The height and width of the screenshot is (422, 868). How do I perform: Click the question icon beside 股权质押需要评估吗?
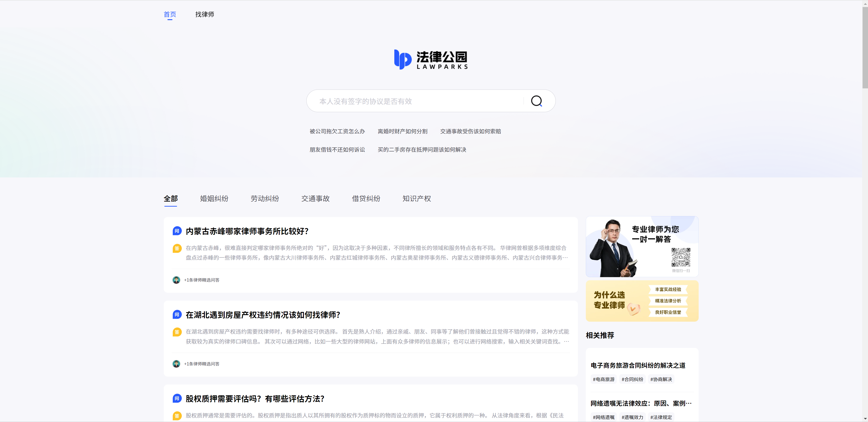177,398
